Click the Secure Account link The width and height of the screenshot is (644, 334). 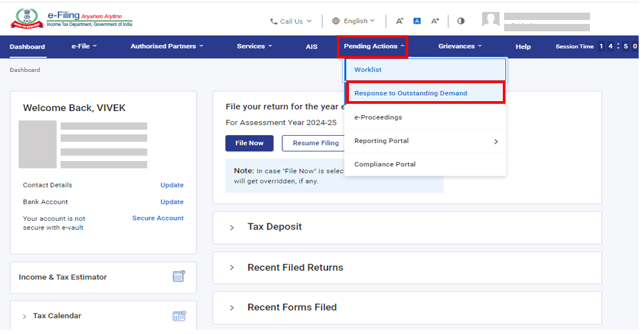pyautogui.click(x=158, y=218)
